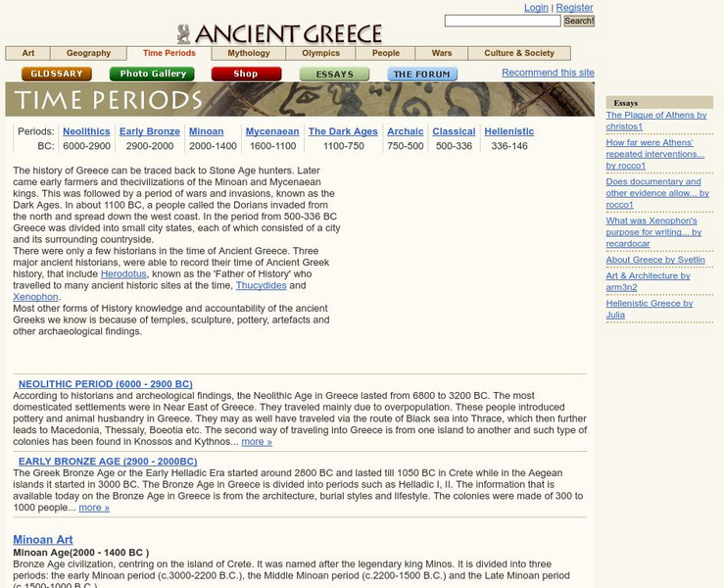Open essay About Greece by Svetlin
Image resolution: width=724 pixels, height=588 pixels.
click(x=655, y=260)
